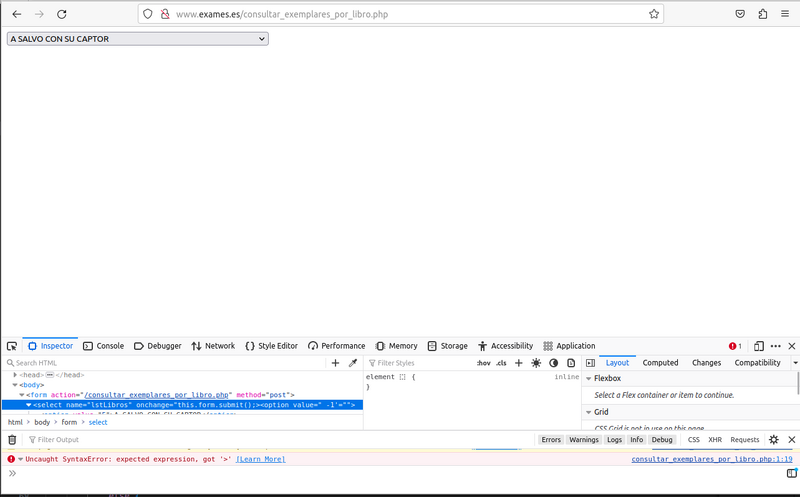Open the console settings gear
Screen dimensions: 800x497
774,439
